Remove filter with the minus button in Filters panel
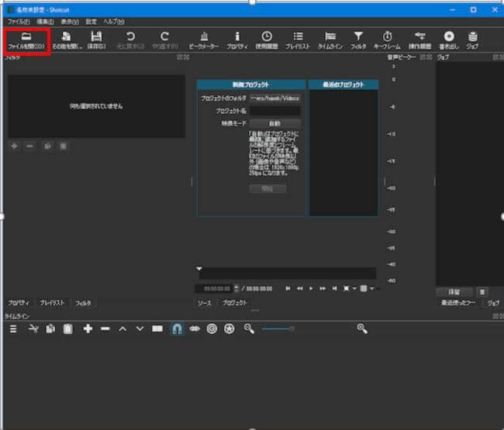Viewport: 504px width, 430px height. [29, 146]
